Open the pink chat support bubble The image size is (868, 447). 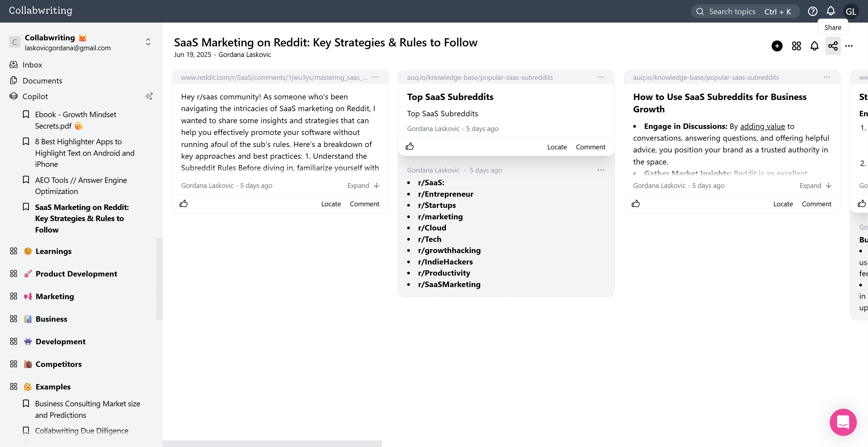pos(843,422)
